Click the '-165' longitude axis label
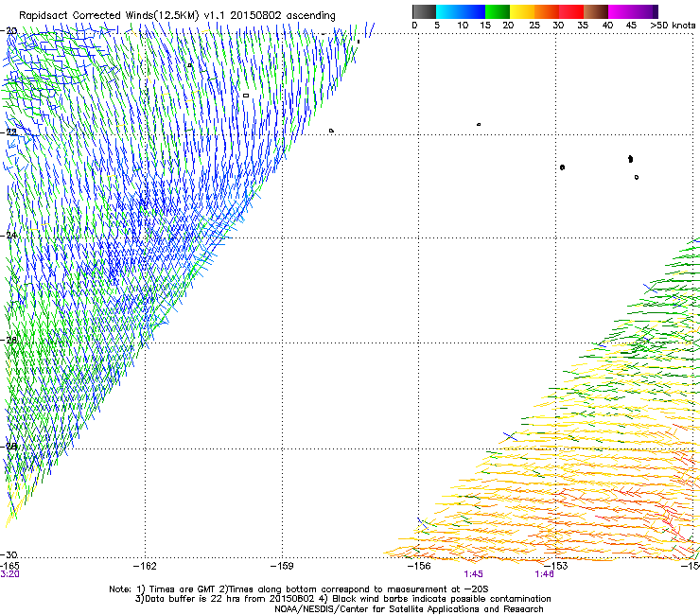This screenshot has height=615, width=700. [x=9, y=566]
